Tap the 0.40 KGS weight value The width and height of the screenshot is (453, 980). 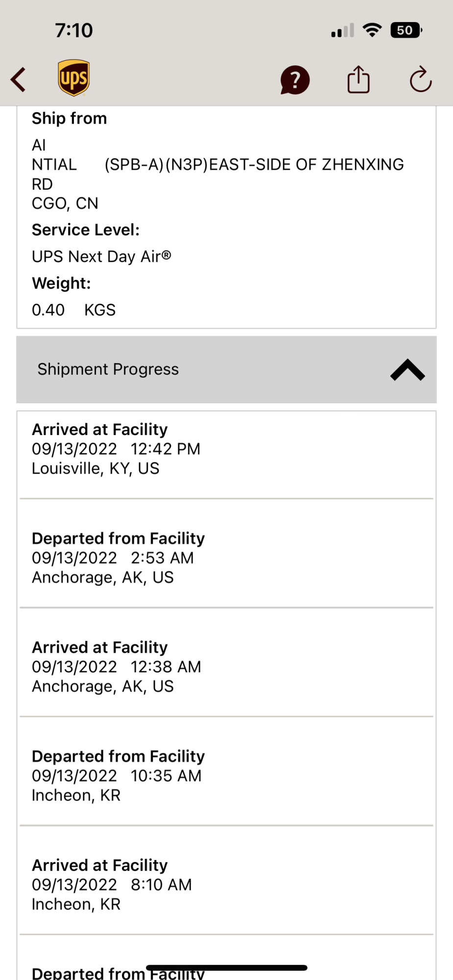tap(73, 310)
